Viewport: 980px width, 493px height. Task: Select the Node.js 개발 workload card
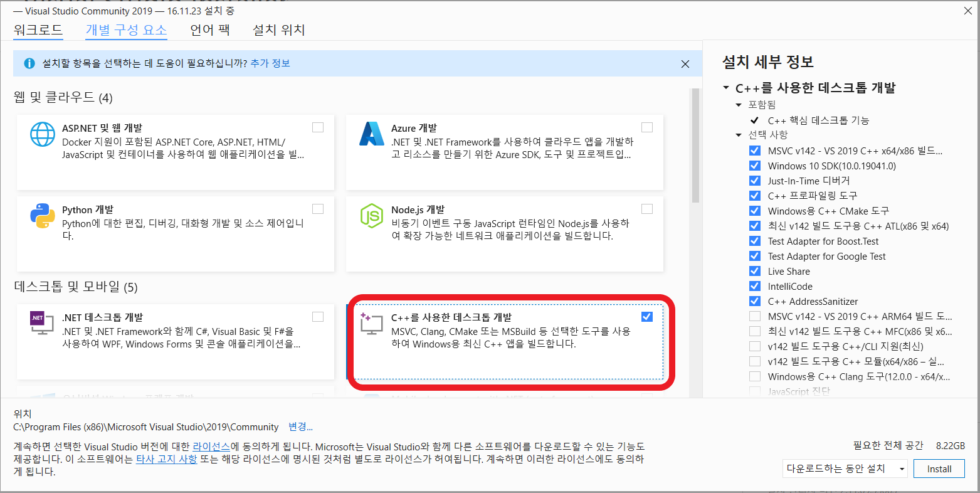505,234
